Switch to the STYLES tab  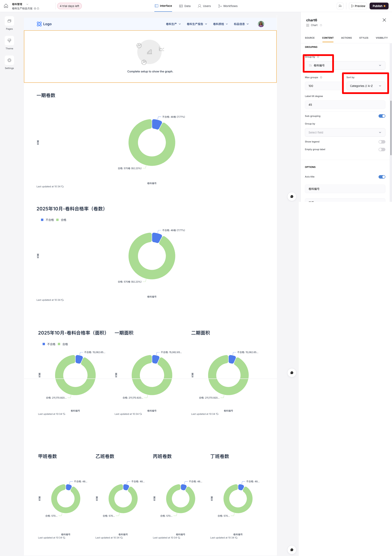(363, 38)
